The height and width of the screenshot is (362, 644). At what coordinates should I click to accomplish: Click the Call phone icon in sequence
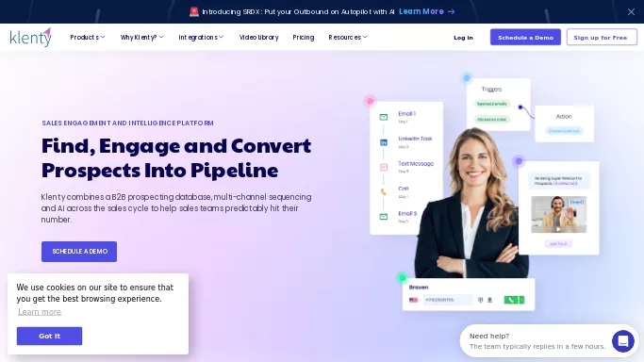383,191
